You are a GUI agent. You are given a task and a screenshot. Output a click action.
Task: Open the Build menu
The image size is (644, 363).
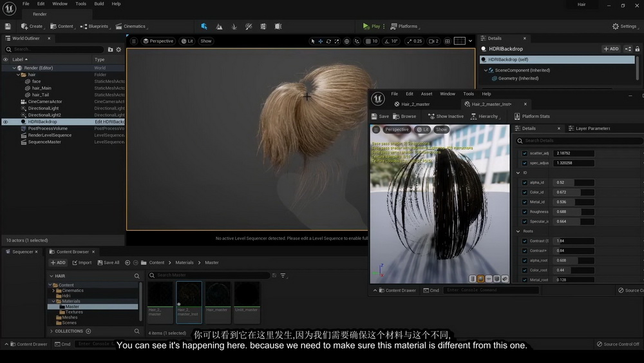[99, 4]
